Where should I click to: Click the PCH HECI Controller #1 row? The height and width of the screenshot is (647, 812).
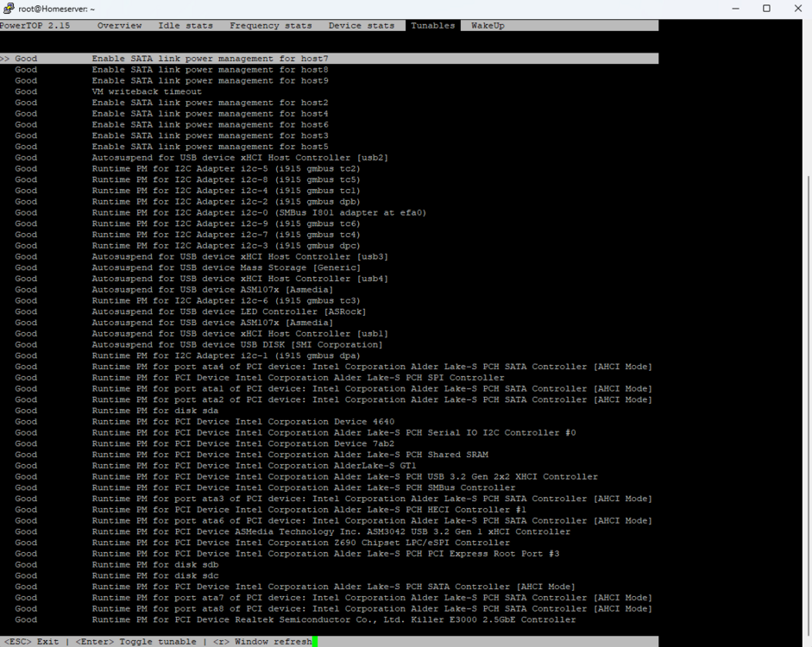click(271, 510)
